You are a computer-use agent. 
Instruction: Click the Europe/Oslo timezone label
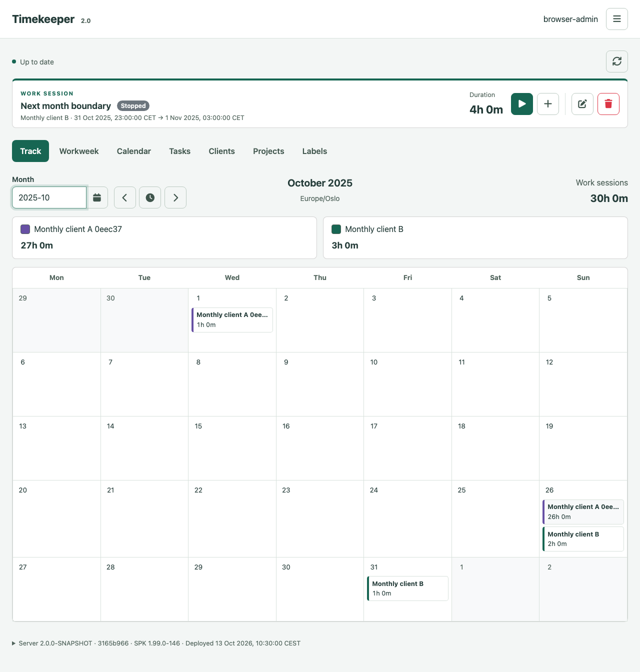tap(320, 198)
